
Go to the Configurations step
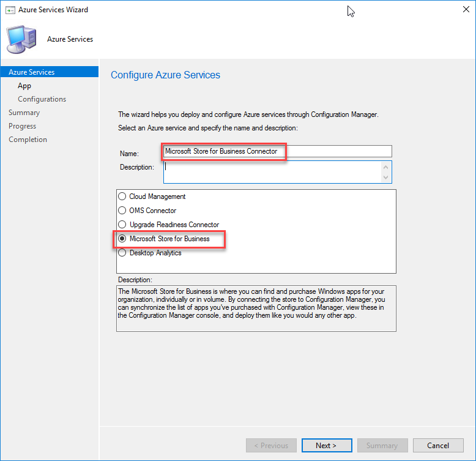pos(42,99)
